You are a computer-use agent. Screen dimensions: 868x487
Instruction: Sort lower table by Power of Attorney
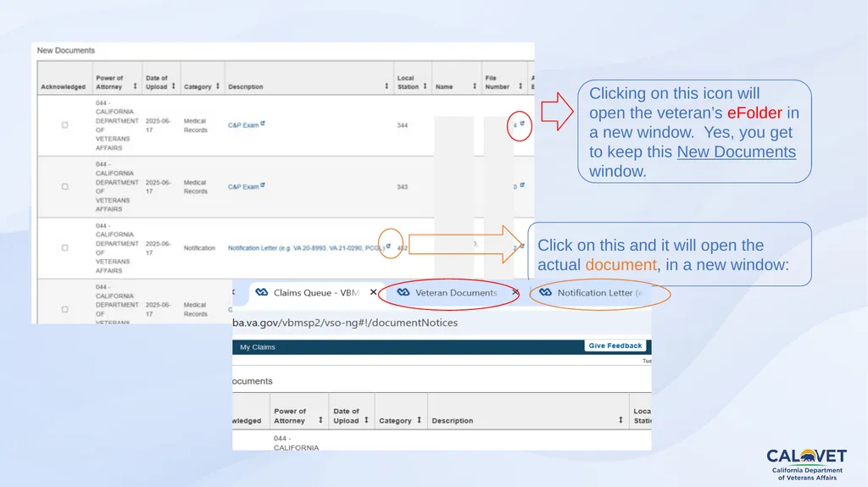pyautogui.click(x=320, y=420)
